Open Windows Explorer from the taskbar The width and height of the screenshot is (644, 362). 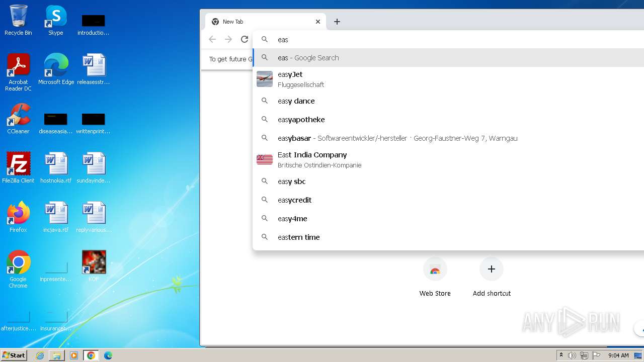click(x=57, y=355)
